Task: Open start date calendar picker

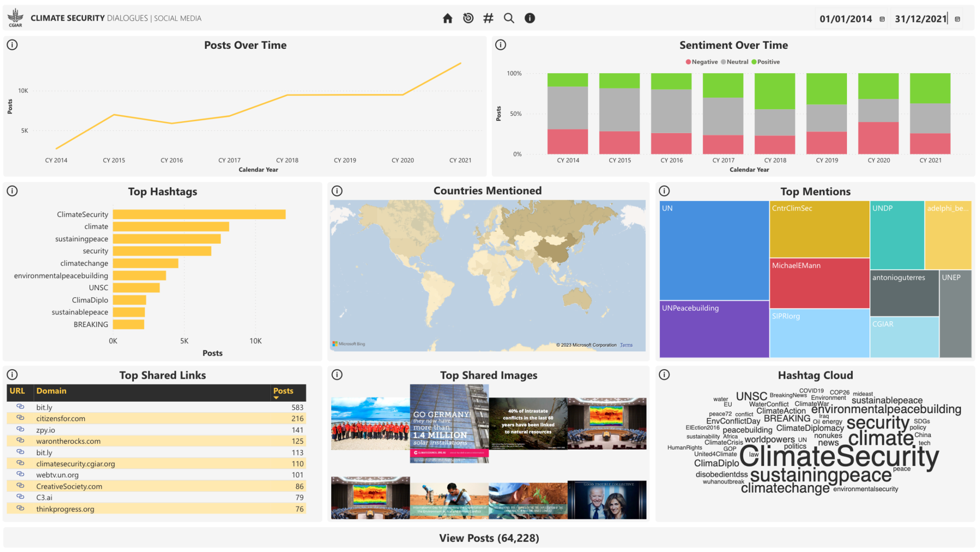Action: click(882, 19)
